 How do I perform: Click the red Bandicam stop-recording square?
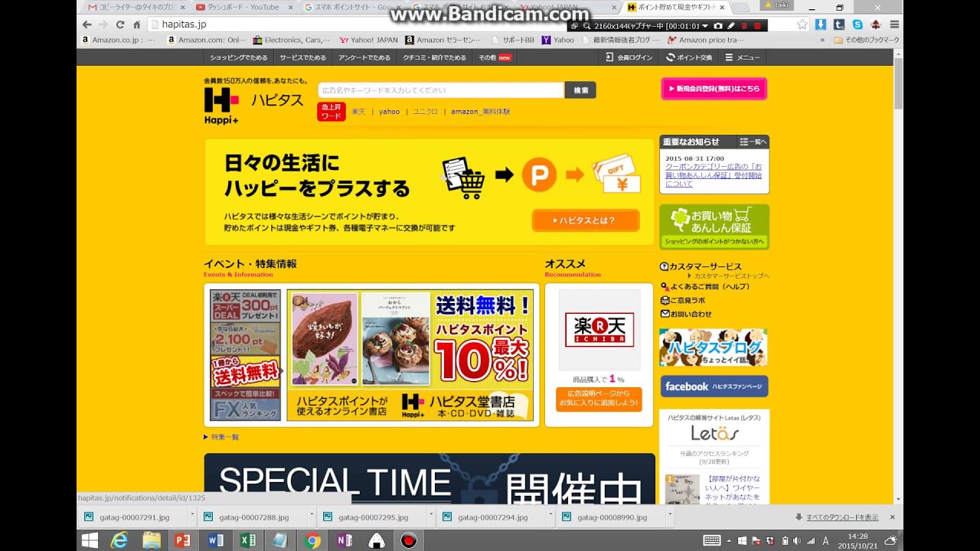coord(757,26)
